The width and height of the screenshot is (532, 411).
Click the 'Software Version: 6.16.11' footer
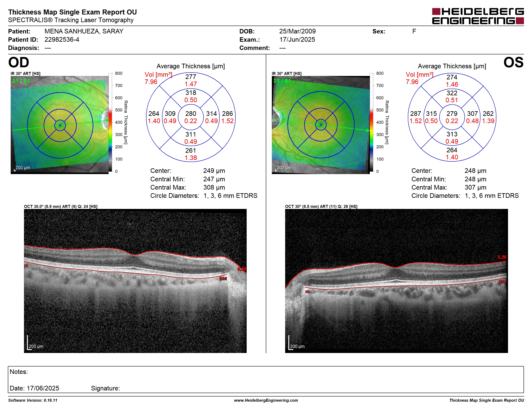(x=33, y=400)
